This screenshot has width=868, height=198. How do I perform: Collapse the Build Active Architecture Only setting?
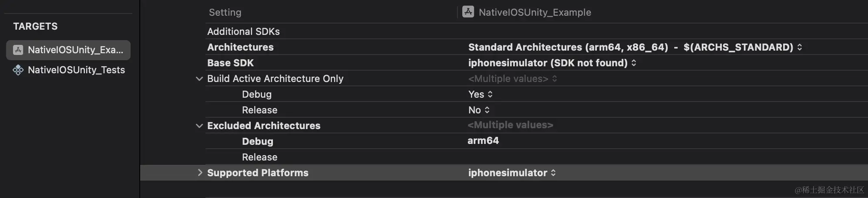click(199, 79)
